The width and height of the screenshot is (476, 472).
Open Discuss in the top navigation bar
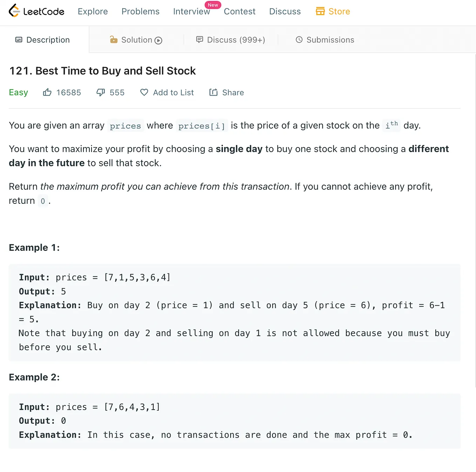coord(285,12)
